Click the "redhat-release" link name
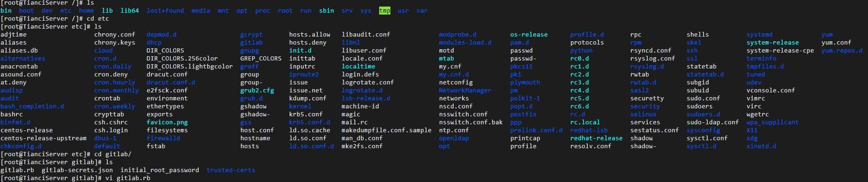The width and height of the screenshot is (868, 182). (x=597, y=138)
